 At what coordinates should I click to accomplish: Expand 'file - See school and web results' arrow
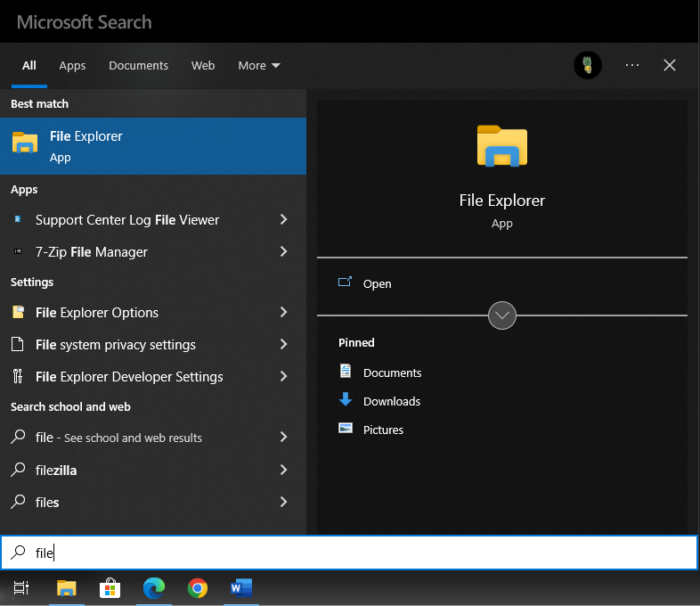tap(283, 437)
